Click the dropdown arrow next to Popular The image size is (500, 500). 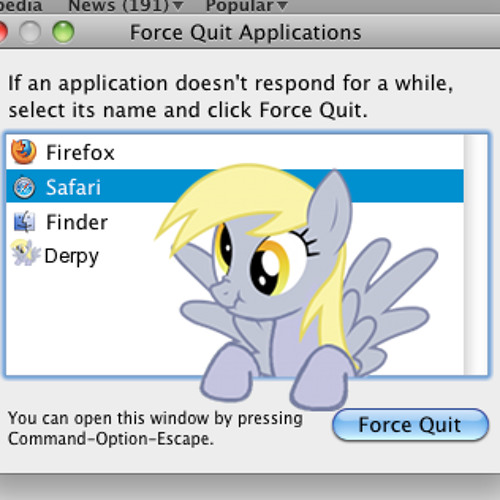click(282, 6)
